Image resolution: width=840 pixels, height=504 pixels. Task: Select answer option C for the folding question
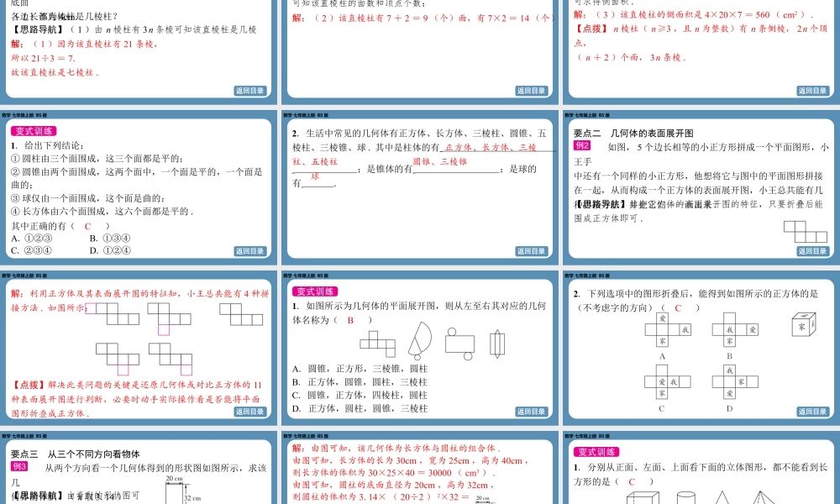point(678,309)
